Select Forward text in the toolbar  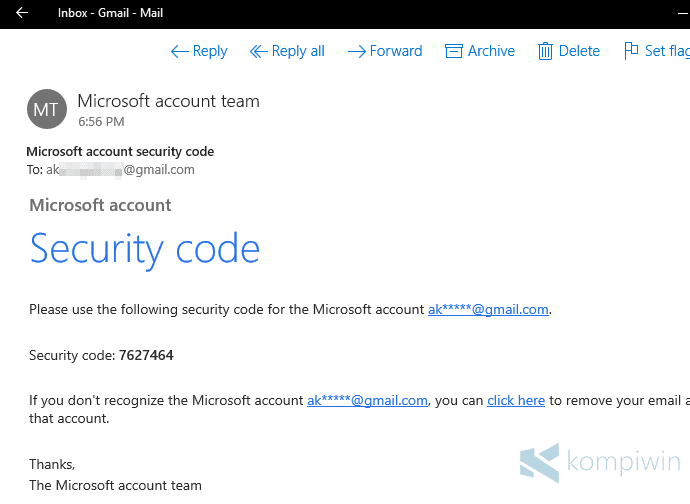[396, 51]
